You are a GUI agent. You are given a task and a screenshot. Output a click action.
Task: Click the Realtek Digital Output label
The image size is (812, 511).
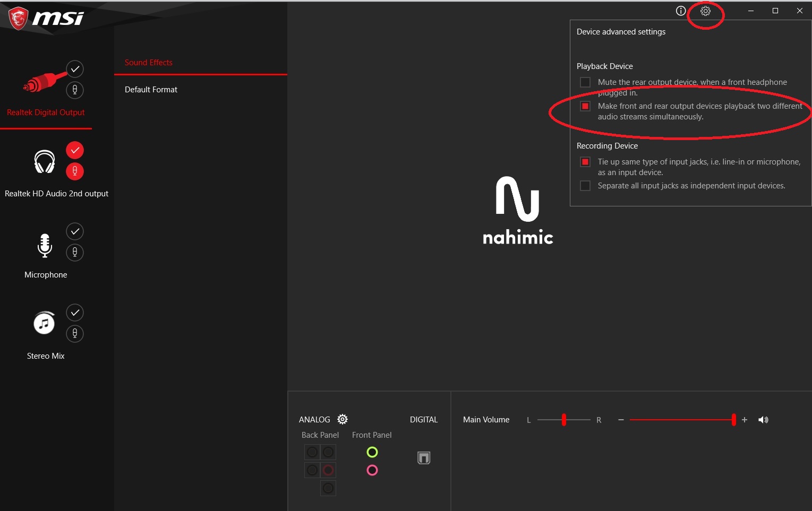tap(46, 112)
